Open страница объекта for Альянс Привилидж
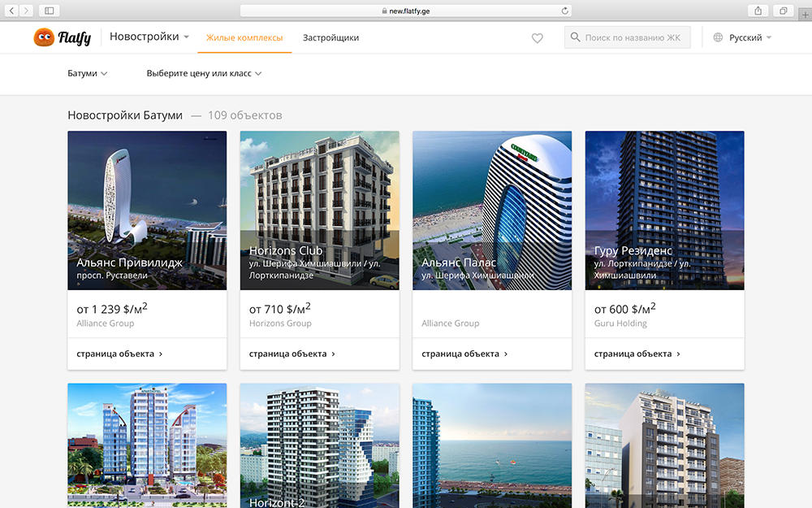Viewport: 812px width, 508px height. (119, 354)
